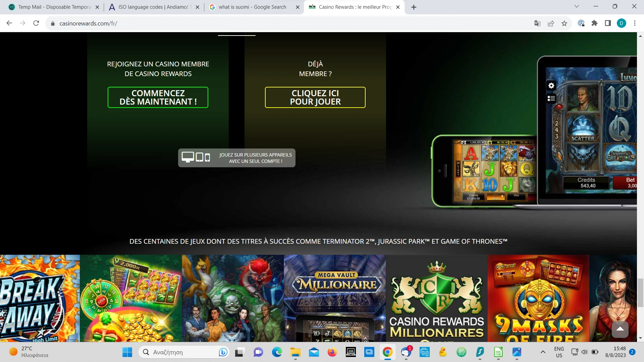Launch Firefox from taskbar
The height and width of the screenshot is (362, 644).
pos(332,352)
